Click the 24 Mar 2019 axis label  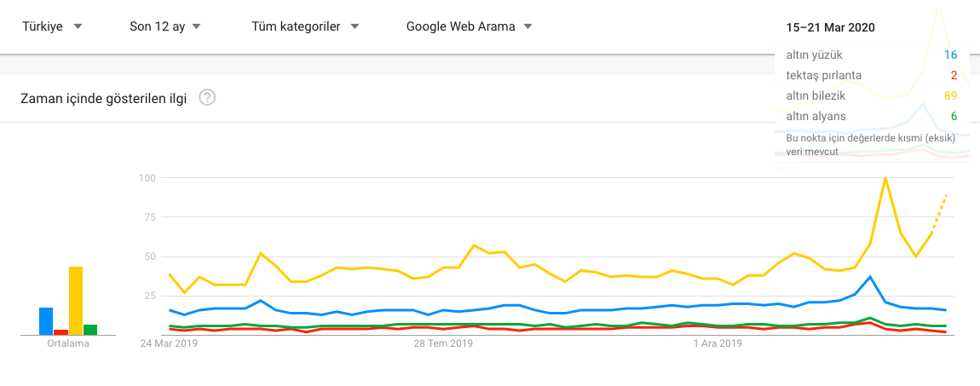point(169,343)
